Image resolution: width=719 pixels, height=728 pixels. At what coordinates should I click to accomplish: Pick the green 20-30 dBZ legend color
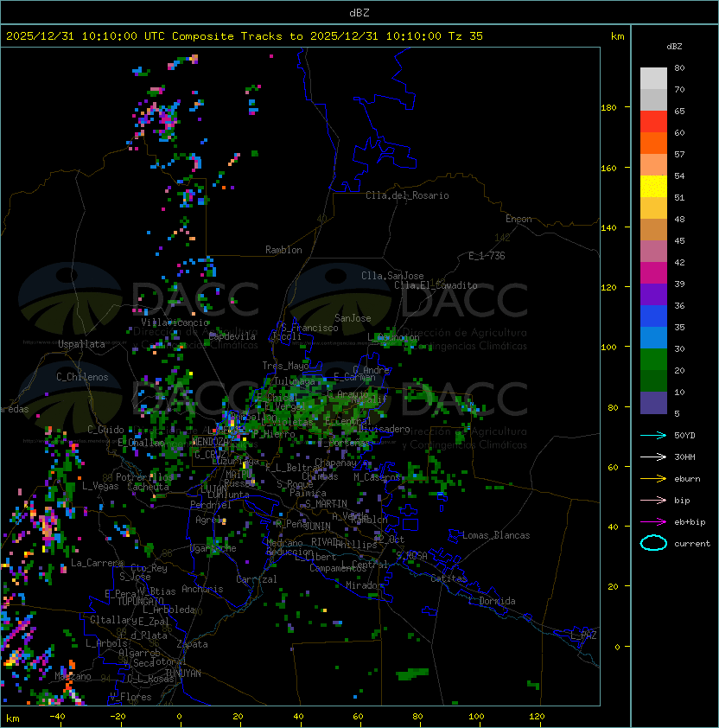653,360
